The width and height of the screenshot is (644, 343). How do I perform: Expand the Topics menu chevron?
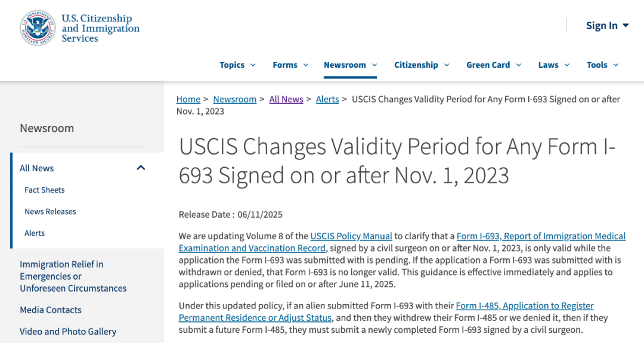[253, 65]
